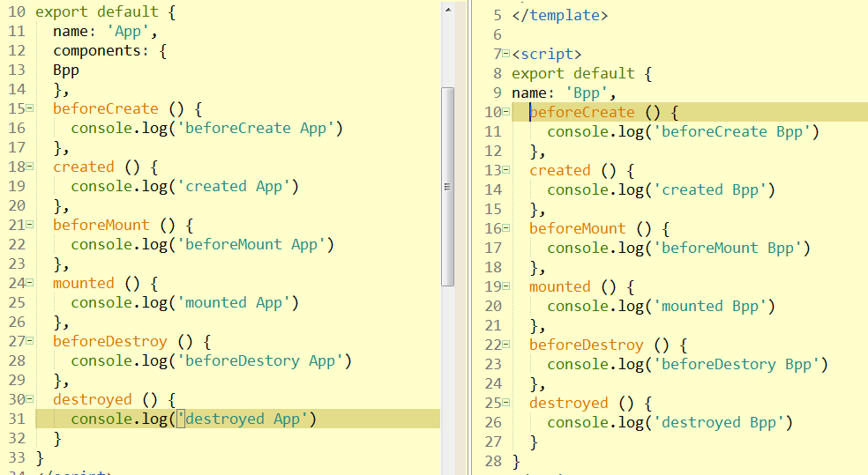Click 'mounted' method name on right line 19
Viewport: 868px width, 475px height.
[559, 286]
